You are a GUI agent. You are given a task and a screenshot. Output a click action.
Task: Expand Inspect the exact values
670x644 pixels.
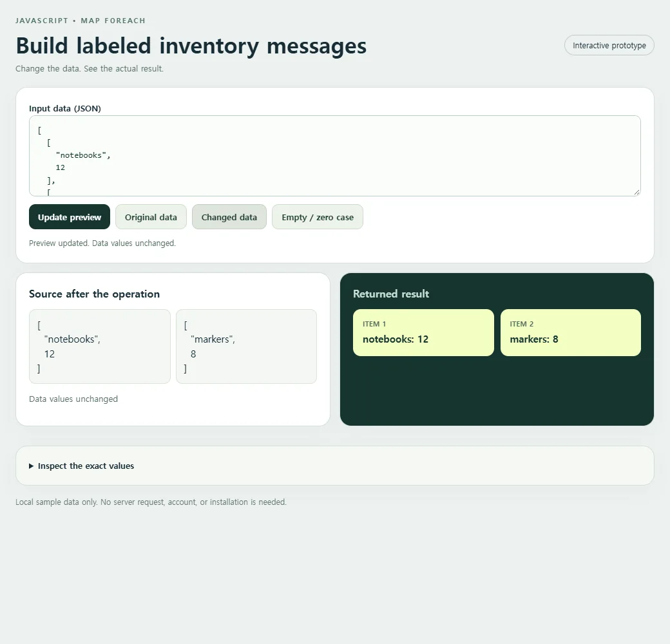coord(82,466)
